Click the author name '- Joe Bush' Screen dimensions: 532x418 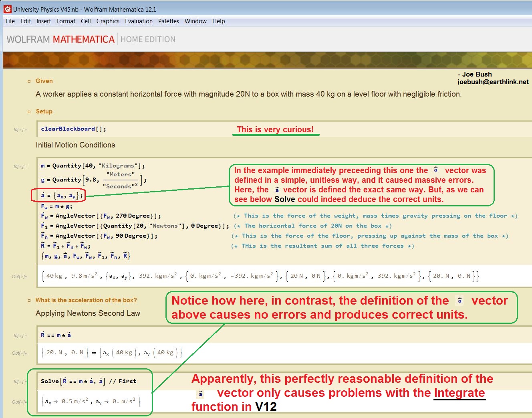coord(475,74)
